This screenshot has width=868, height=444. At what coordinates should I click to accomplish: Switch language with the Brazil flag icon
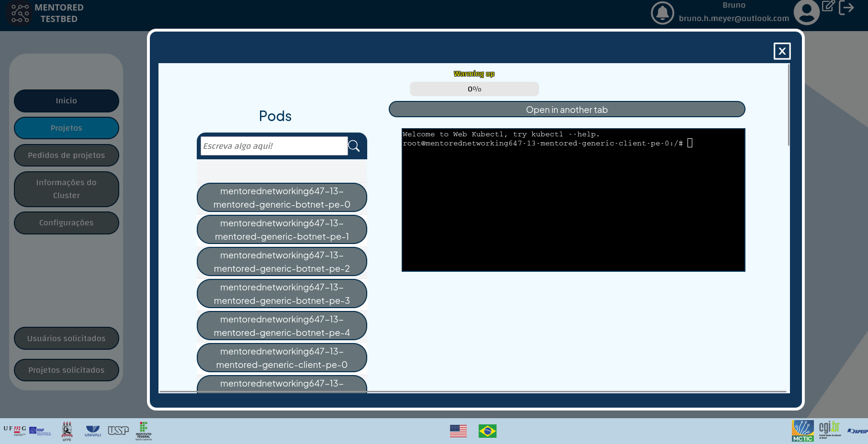point(487,431)
